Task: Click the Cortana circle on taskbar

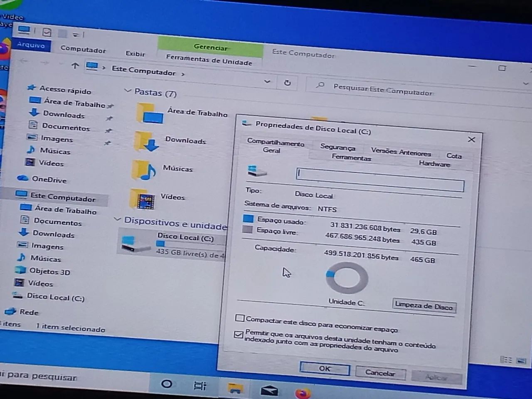Action: pyautogui.click(x=167, y=384)
